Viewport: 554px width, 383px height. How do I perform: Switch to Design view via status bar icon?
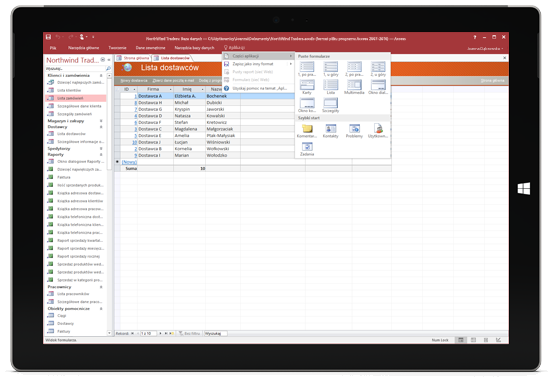coord(498,340)
